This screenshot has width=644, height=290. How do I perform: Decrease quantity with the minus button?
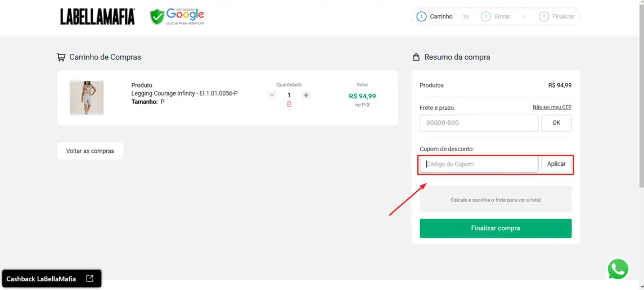pyautogui.click(x=272, y=95)
